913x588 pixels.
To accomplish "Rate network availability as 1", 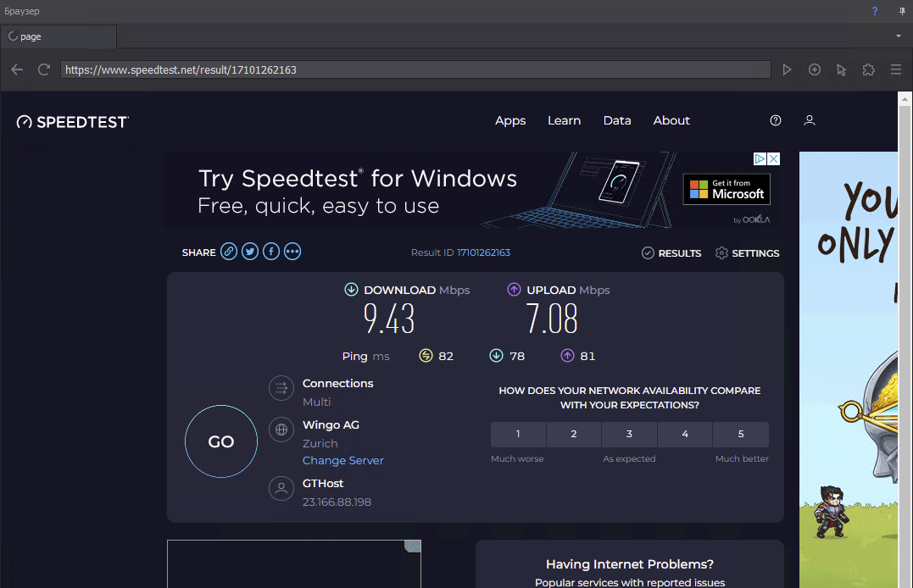I will click(519, 434).
